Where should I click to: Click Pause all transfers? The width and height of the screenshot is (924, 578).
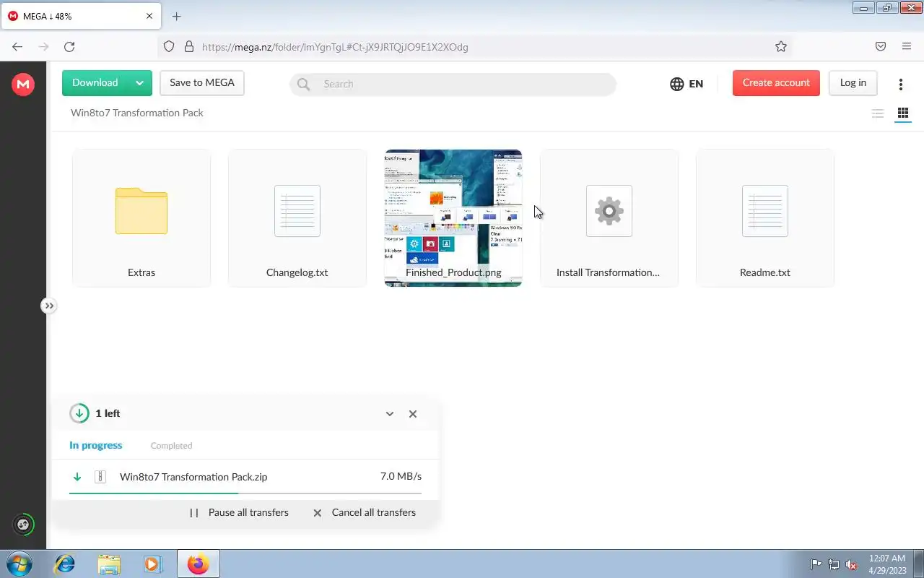click(x=239, y=512)
